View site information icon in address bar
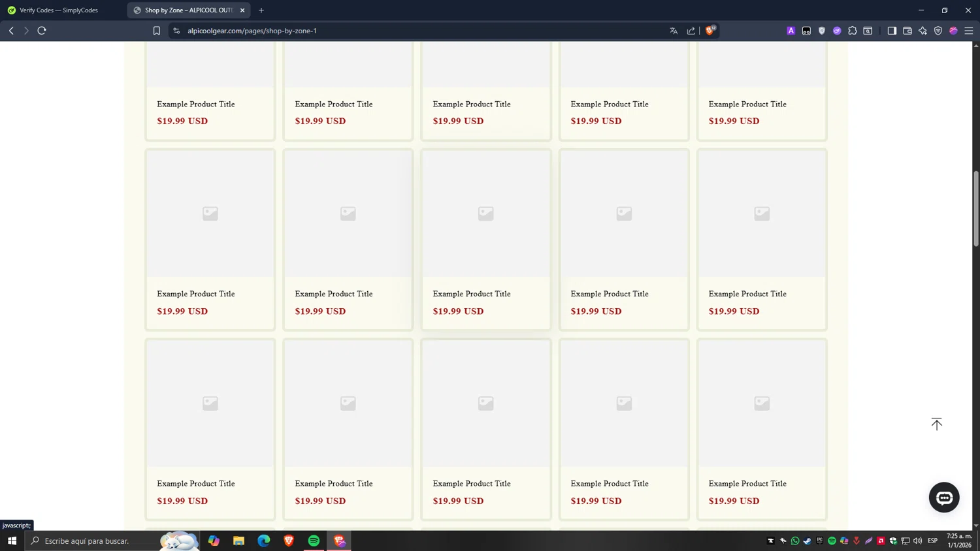 pyautogui.click(x=176, y=31)
